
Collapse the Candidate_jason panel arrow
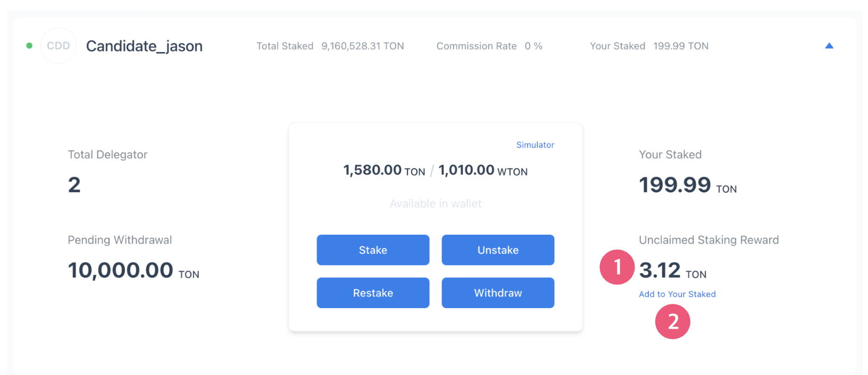[829, 46]
